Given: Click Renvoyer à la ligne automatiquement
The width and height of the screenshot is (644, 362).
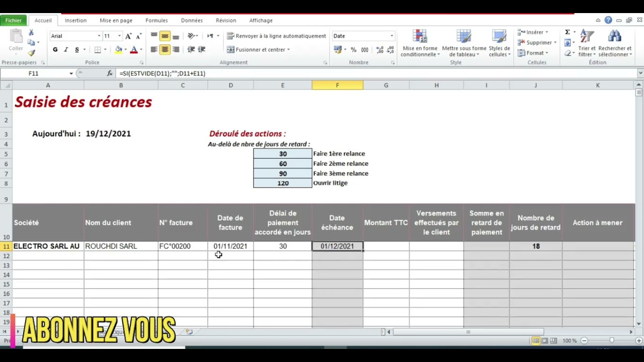Looking at the screenshot, I should 276,36.
